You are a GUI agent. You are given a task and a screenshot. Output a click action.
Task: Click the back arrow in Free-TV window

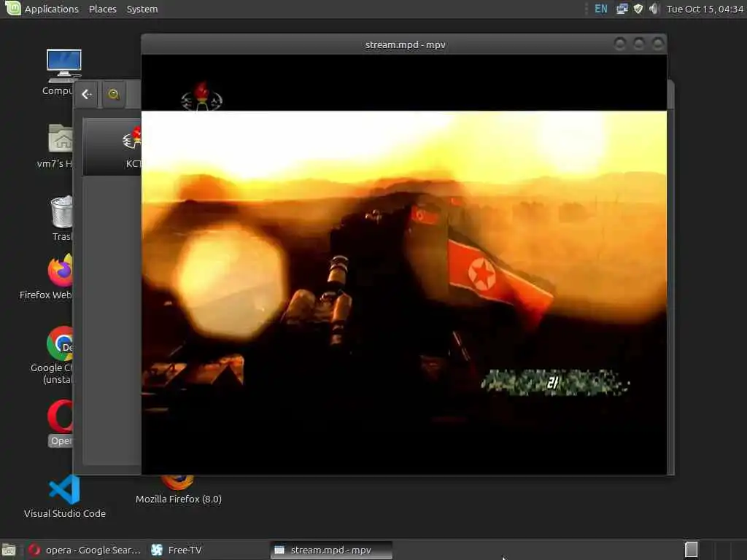click(86, 94)
